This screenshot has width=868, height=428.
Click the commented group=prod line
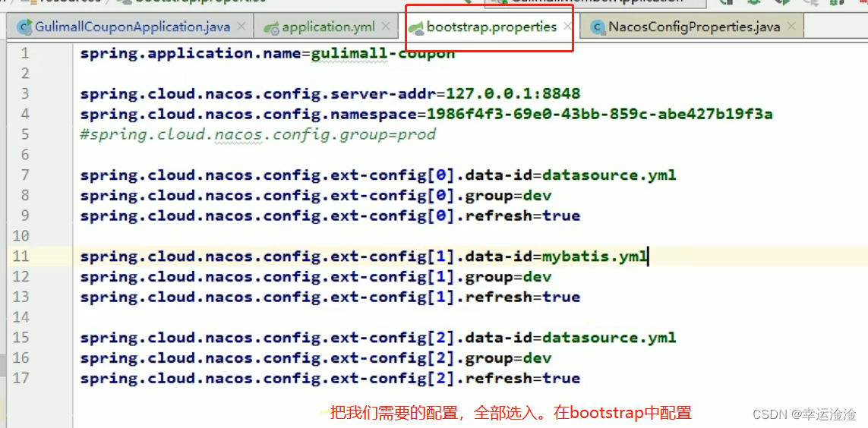pyautogui.click(x=258, y=134)
